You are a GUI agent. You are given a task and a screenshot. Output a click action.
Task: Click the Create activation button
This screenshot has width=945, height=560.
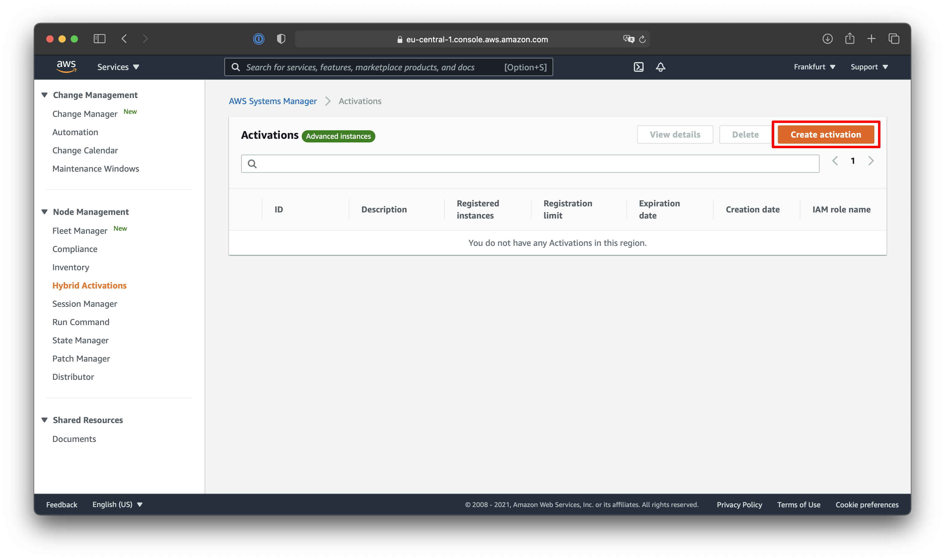826,134
